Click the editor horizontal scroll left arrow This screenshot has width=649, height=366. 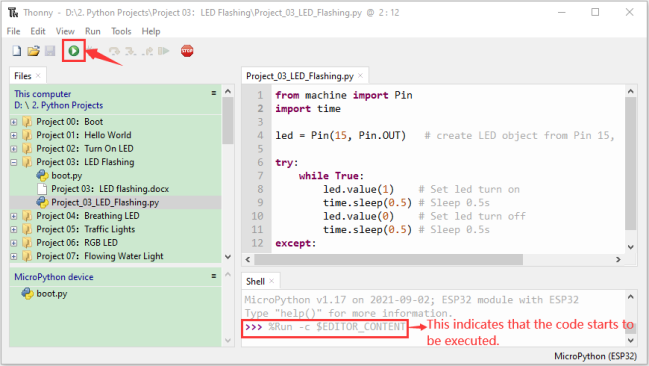coord(248,260)
